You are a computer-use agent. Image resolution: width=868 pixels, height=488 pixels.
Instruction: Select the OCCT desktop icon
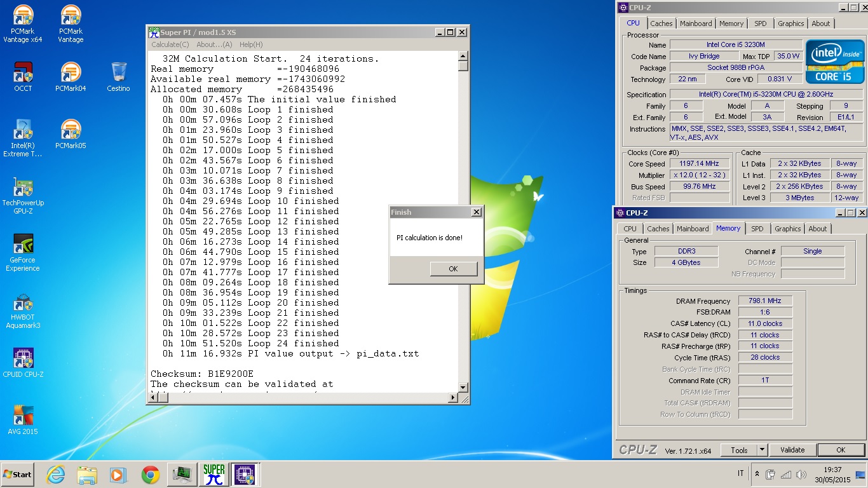point(23,77)
